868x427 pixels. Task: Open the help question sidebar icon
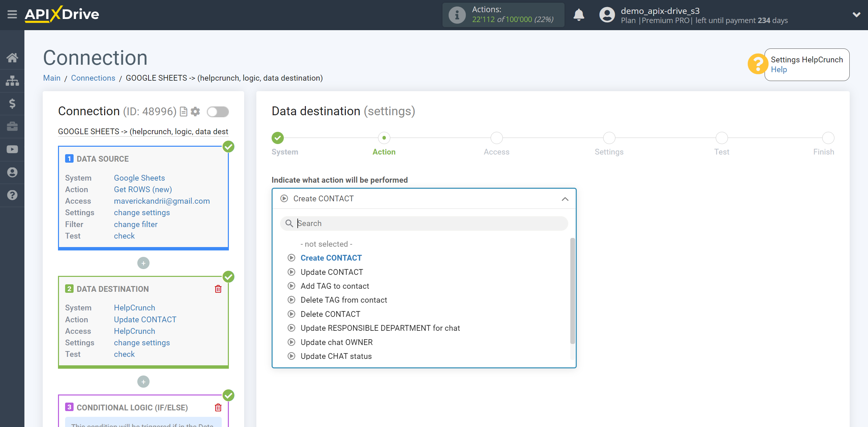pyautogui.click(x=12, y=195)
